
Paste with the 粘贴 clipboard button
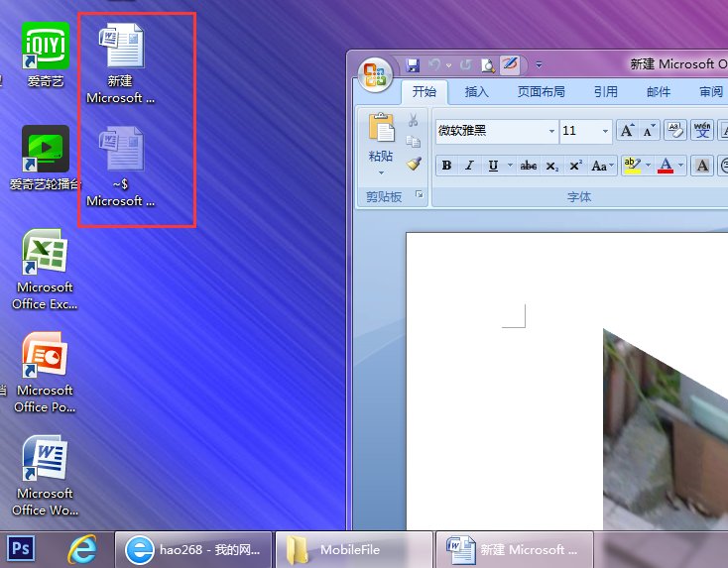(x=381, y=136)
